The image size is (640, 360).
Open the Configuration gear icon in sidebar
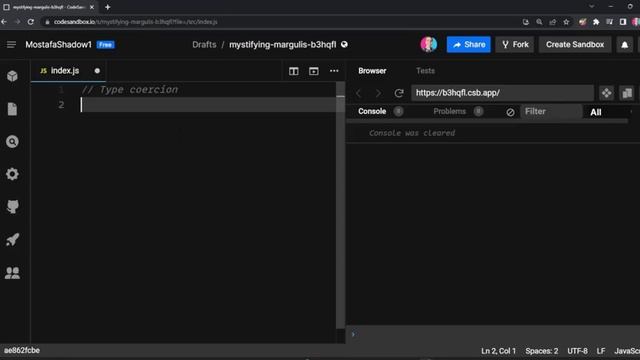[x=12, y=174]
